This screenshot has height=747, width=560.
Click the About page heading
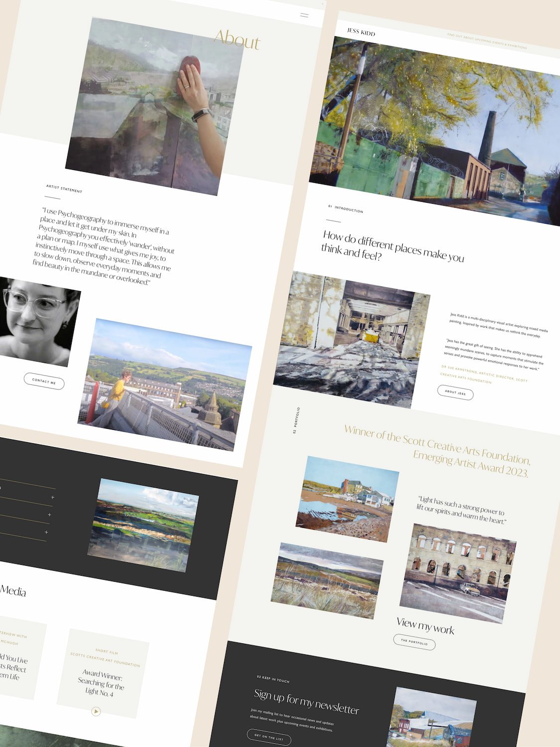coord(237,39)
